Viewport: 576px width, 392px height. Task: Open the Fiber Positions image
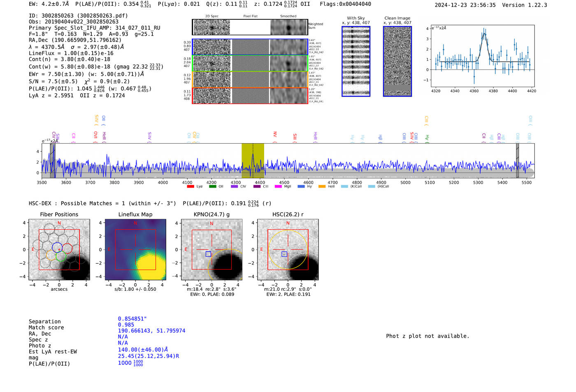[x=59, y=249]
